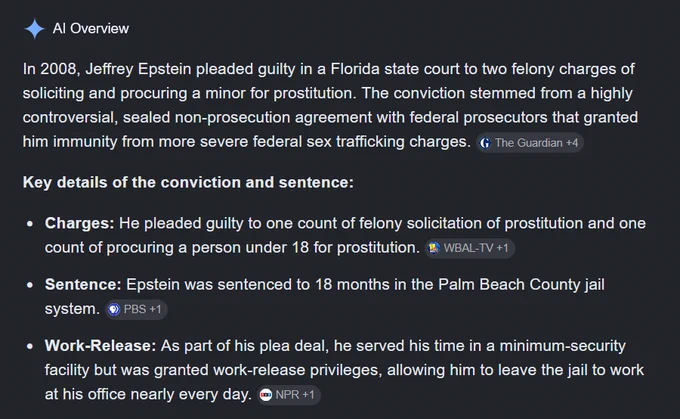
Task: Open The Guardian +4 sources chip
Action: (x=530, y=143)
